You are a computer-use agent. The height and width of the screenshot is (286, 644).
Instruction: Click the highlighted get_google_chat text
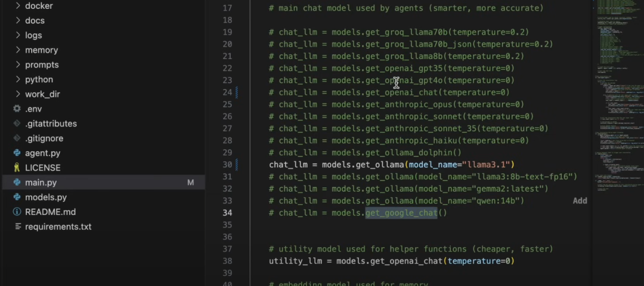coord(401,213)
